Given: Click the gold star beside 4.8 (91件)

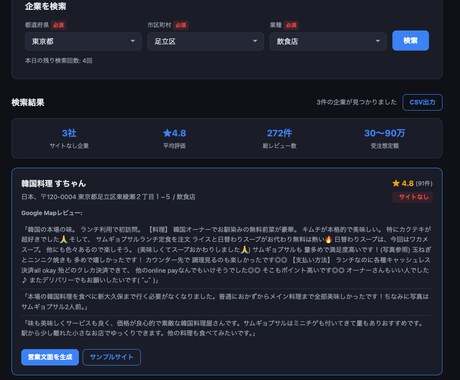Looking at the screenshot, I should [396, 183].
